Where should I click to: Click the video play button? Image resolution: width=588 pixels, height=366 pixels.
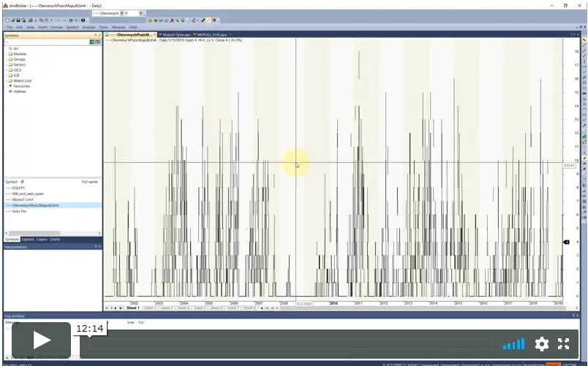[x=41, y=340]
